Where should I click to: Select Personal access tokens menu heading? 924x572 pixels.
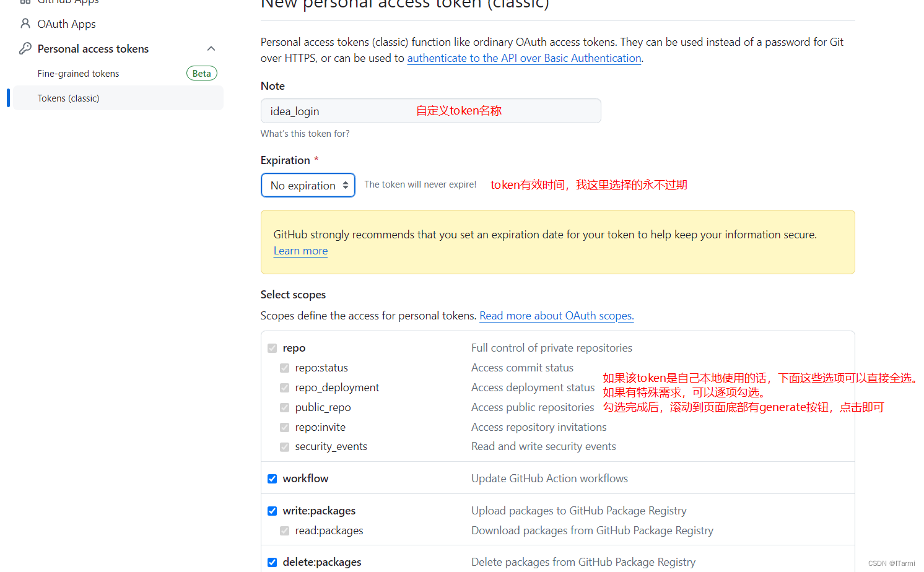point(93,49)
